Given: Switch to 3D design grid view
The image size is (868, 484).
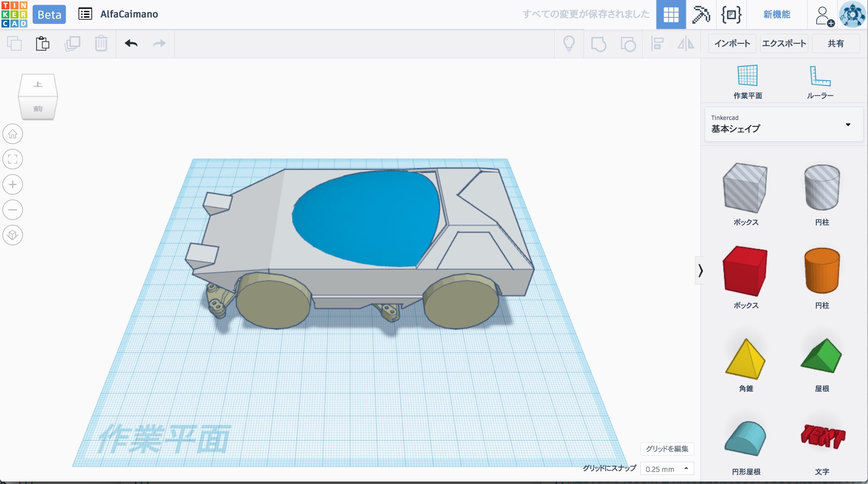Looking at the screenshot, I should point(671,14).
